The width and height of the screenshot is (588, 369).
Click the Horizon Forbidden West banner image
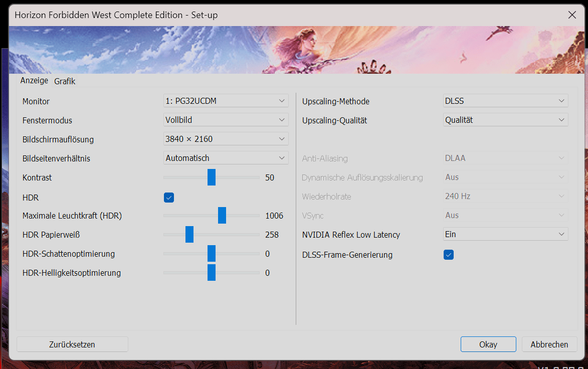(x=297, y=50)
